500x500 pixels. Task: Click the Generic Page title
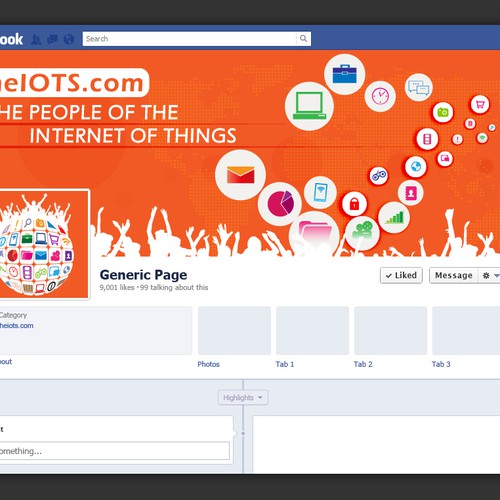click(143, 275)
